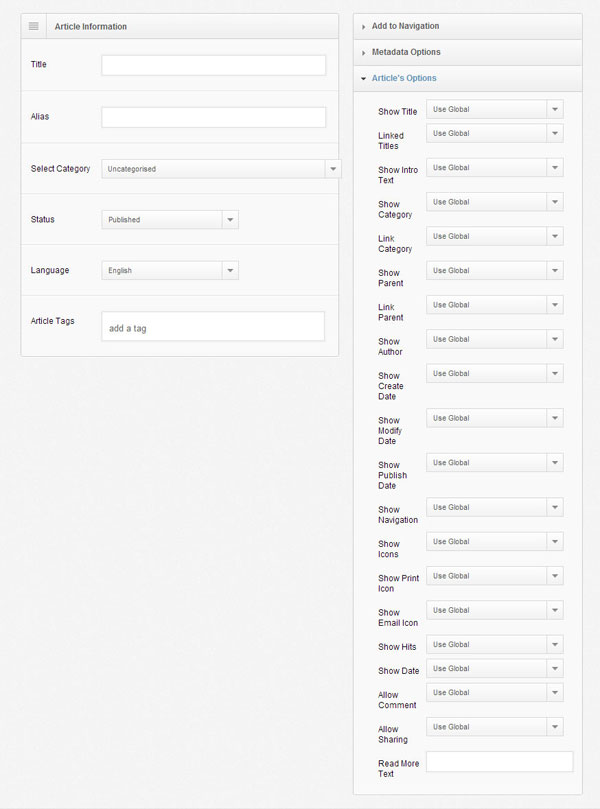Open the Show Print Icon dropdown
Screen dimensions: 600x809
(495, 576)
